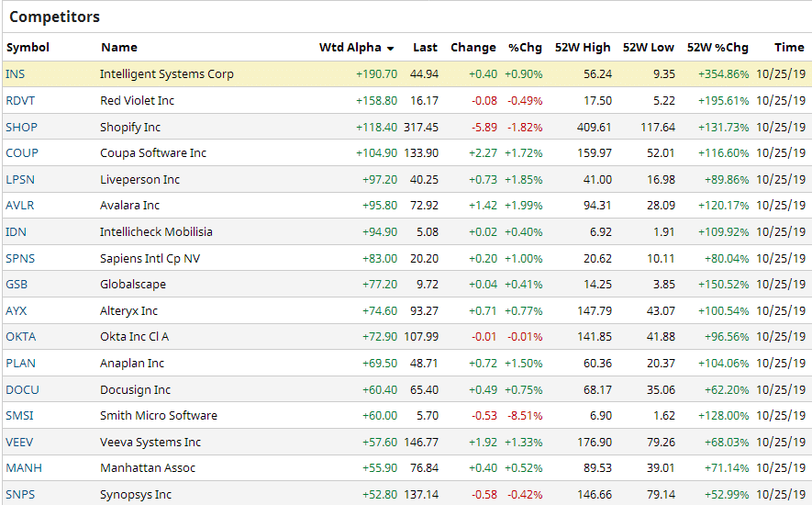Select the 409.61 52-week high value
Image resolution: width=812 pixels, height=505 pixels.
point(594,127)
